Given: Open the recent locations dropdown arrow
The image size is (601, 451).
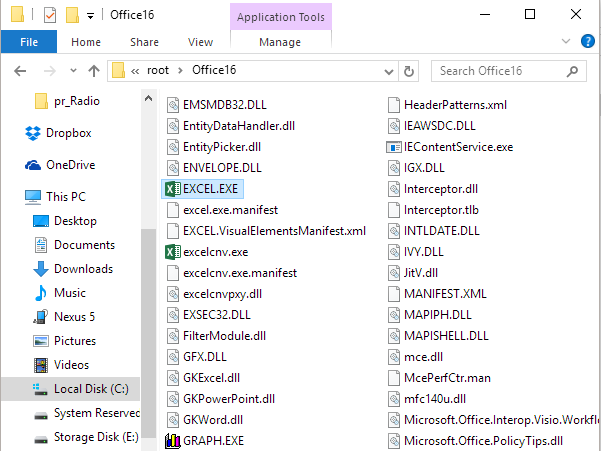Looking at the screenshot, I should tap(73, 71).
